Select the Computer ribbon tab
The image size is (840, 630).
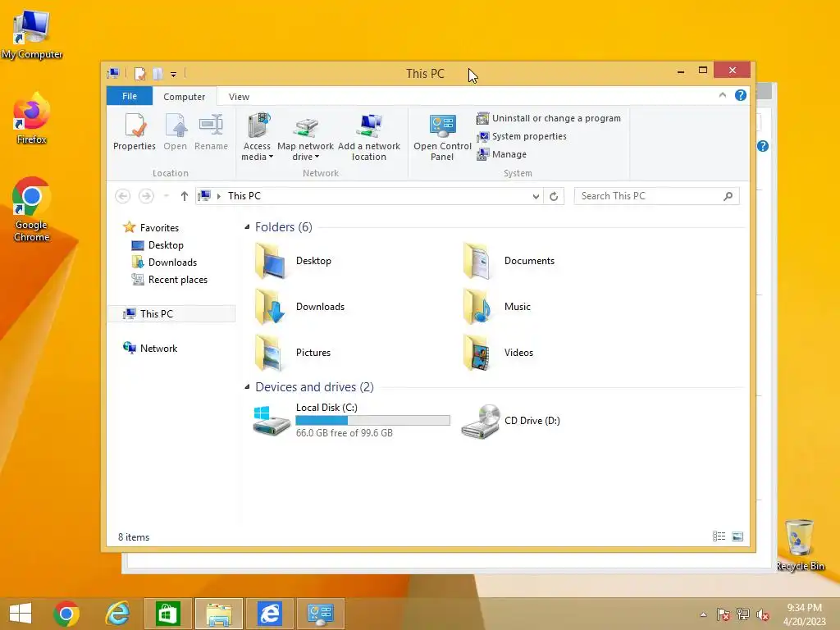185,97
